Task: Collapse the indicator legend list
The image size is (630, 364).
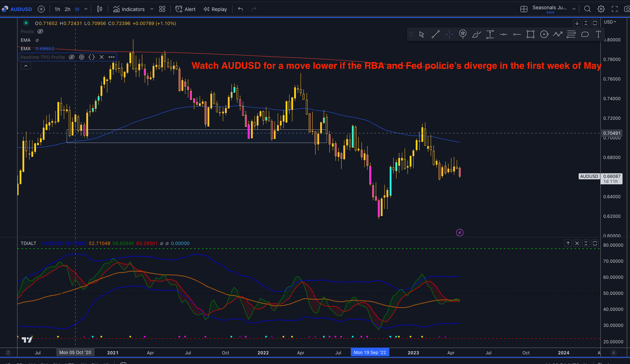Action: [26, 66]
